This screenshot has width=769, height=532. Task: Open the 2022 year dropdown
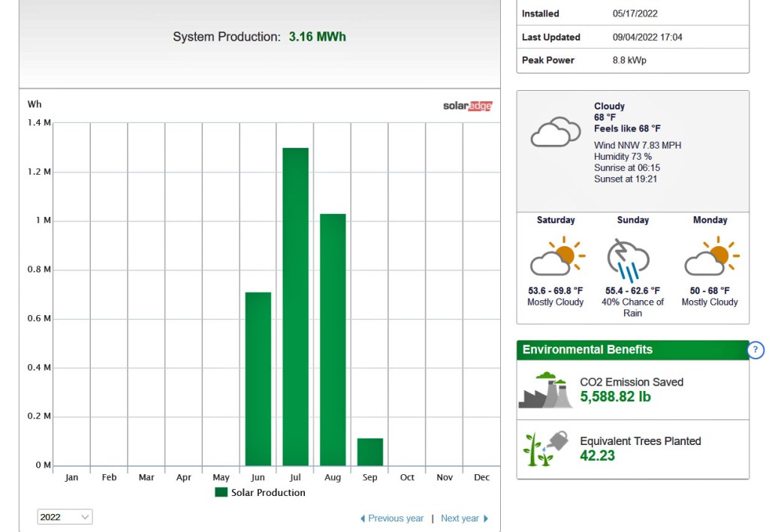(x=65, y=517)
